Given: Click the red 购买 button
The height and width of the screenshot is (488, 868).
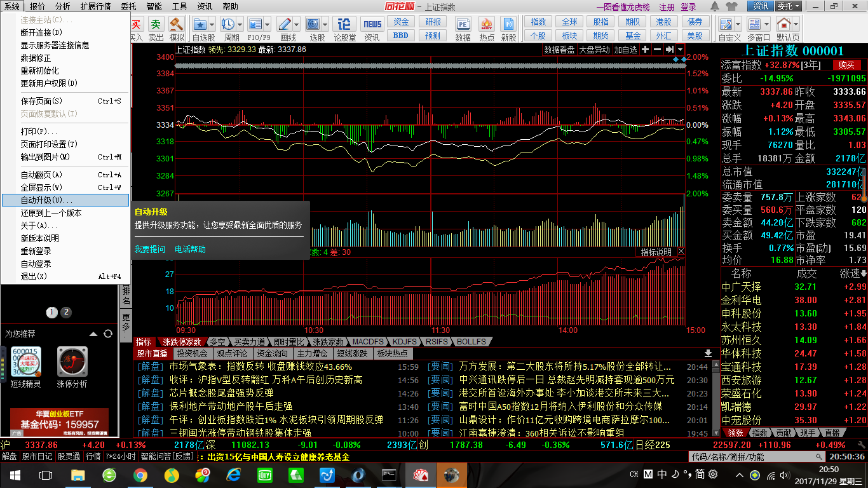Looking at the screenshot, I should 846,65.
